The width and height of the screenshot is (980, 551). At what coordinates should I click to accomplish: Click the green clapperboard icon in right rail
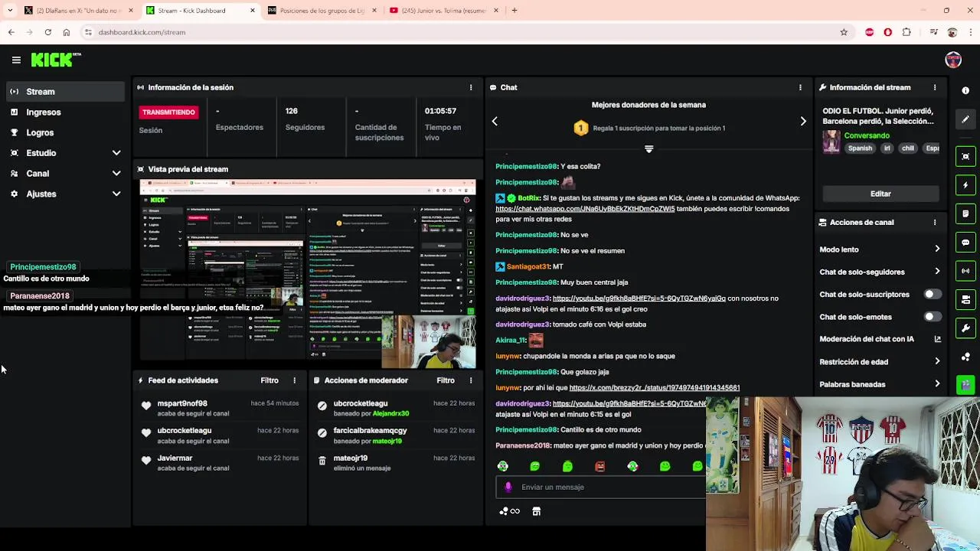pos(965,385)
